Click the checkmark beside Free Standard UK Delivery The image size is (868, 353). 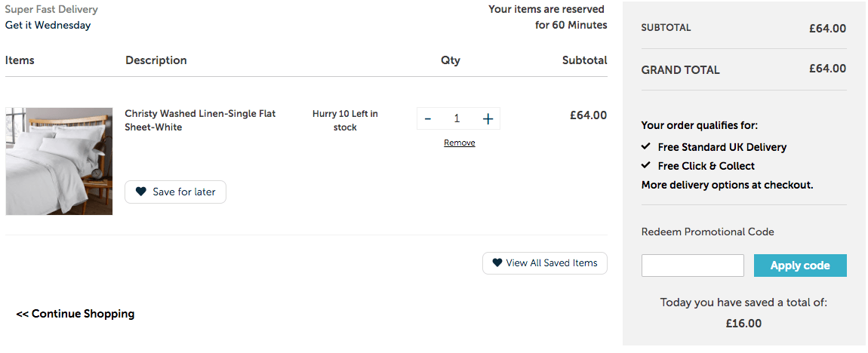click(x=645, y=146)
